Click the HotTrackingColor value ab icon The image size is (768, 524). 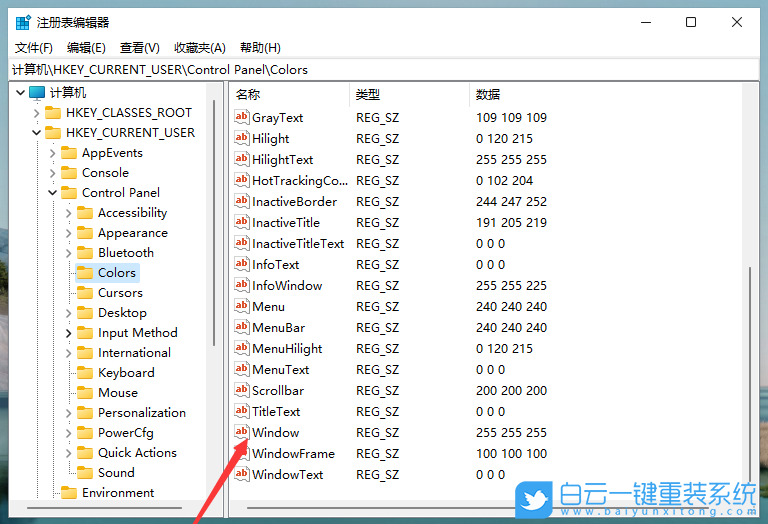pos(241,180)
